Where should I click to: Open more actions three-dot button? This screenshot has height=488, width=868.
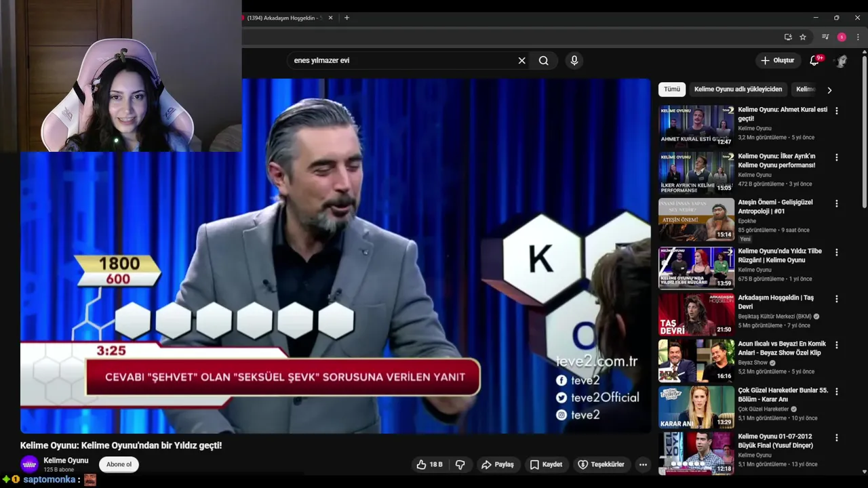pos(643,464)
